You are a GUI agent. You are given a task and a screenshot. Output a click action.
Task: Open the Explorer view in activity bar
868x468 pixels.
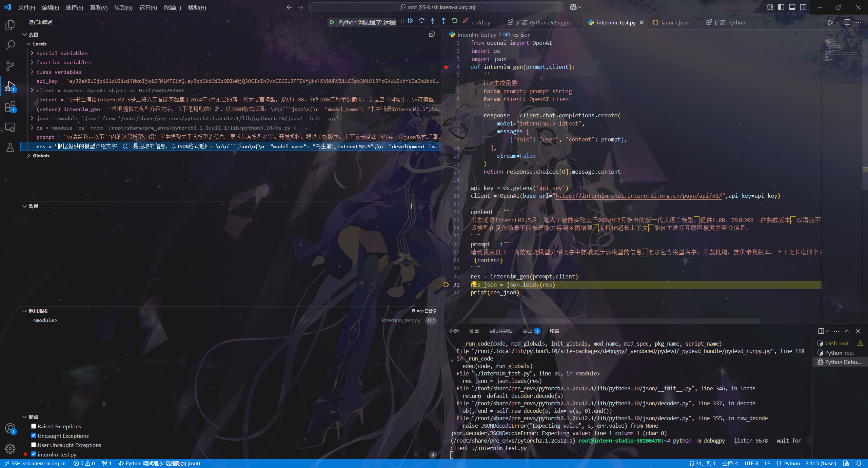[10, 25]
